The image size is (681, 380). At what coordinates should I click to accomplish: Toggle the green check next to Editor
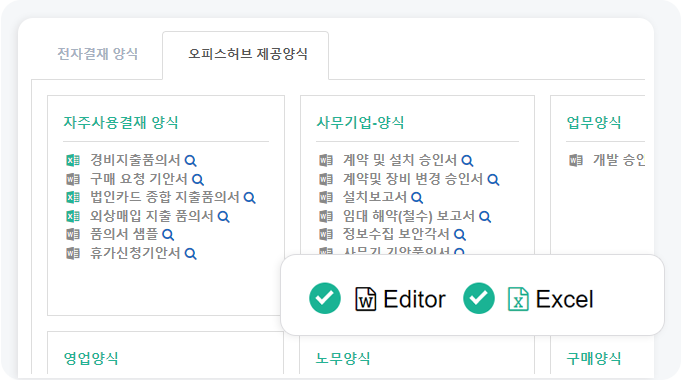tap(325, 298)
